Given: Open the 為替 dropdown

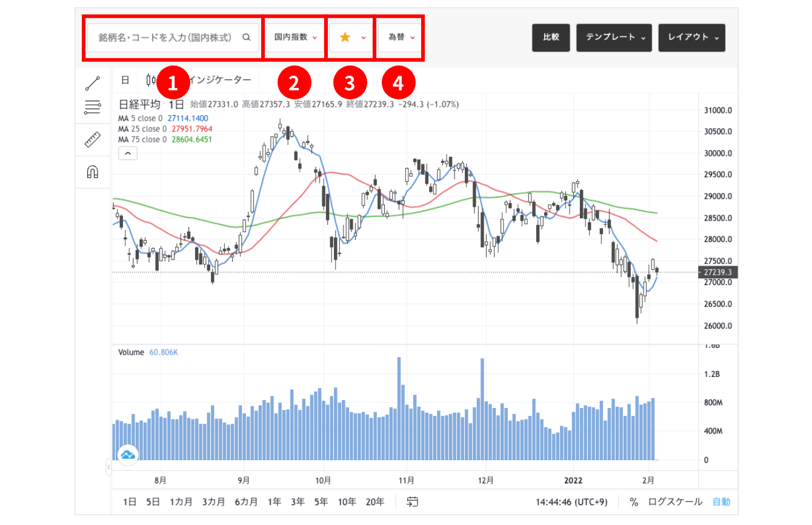Looking at the screenshot, I should pos(400,38).
